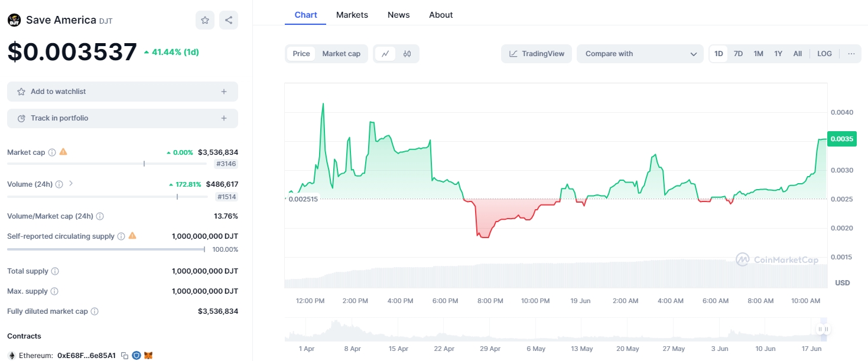Screen dimensions: 868x361
Task: Click the Ethereum logo under Contracts
Action: point(11,356)
